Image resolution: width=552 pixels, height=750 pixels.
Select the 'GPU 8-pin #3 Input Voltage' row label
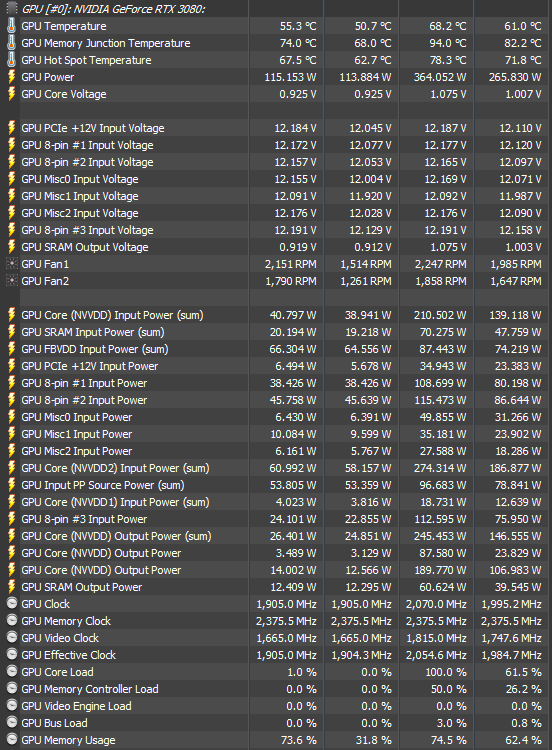(88, 230)
